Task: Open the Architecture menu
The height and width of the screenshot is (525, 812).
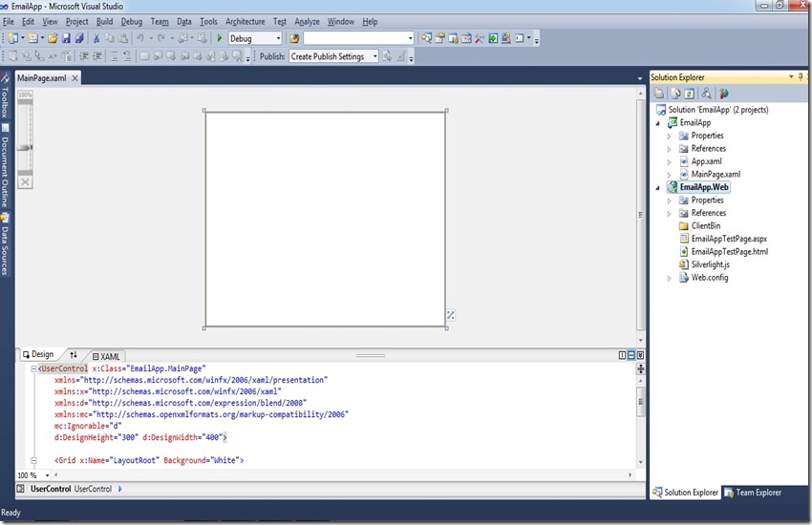Action: pos(245,22)
